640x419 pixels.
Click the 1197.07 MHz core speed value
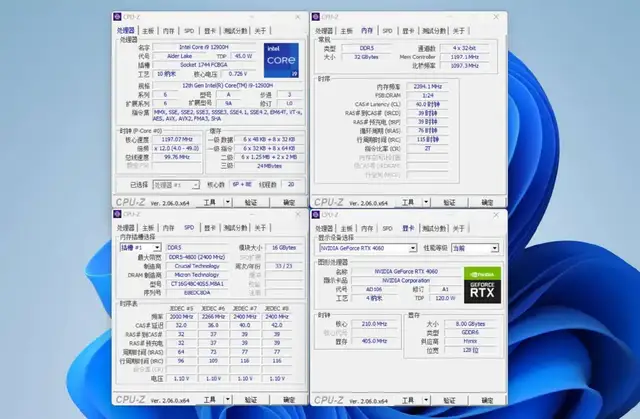[x=177, y=140]
